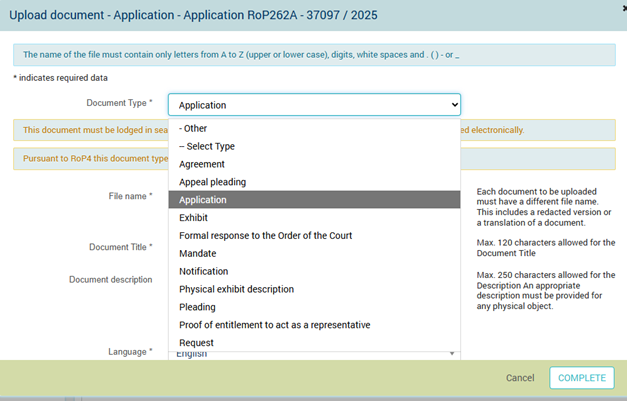Cancel the document upload
Screen dimensions: 627x401
[520, 378]
